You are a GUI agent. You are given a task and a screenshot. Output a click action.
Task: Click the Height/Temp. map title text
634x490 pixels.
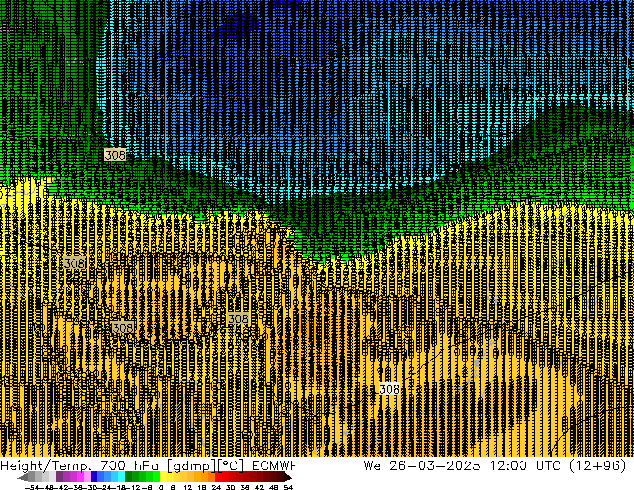(x=46, y=466)
